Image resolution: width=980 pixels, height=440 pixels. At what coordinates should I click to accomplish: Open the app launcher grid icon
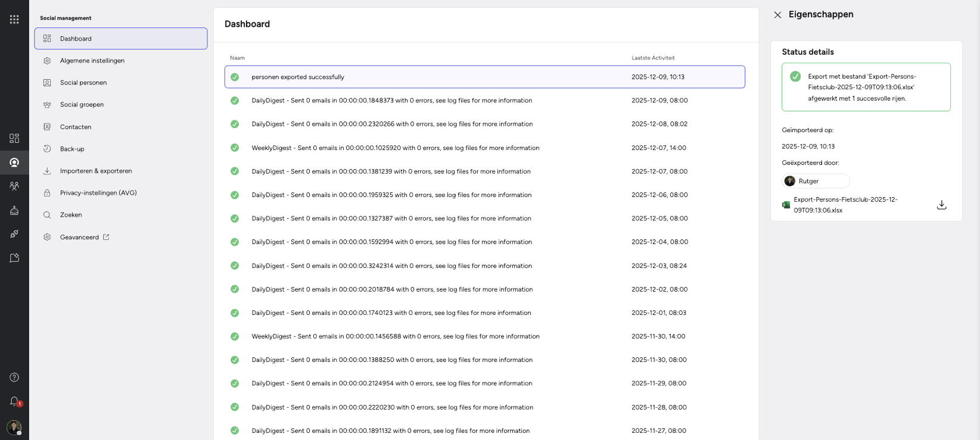tap(14, 20)
